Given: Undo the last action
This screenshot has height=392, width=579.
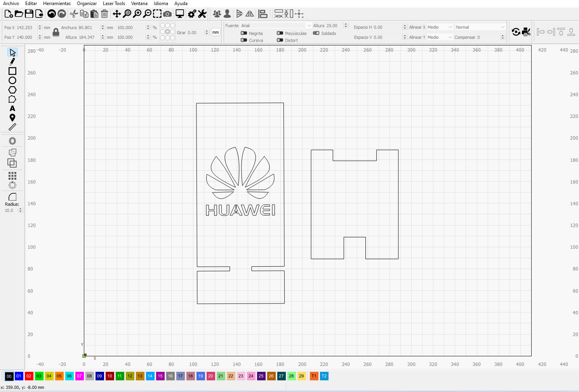Looking at the screenshot, I should click(x=52, y=14).
